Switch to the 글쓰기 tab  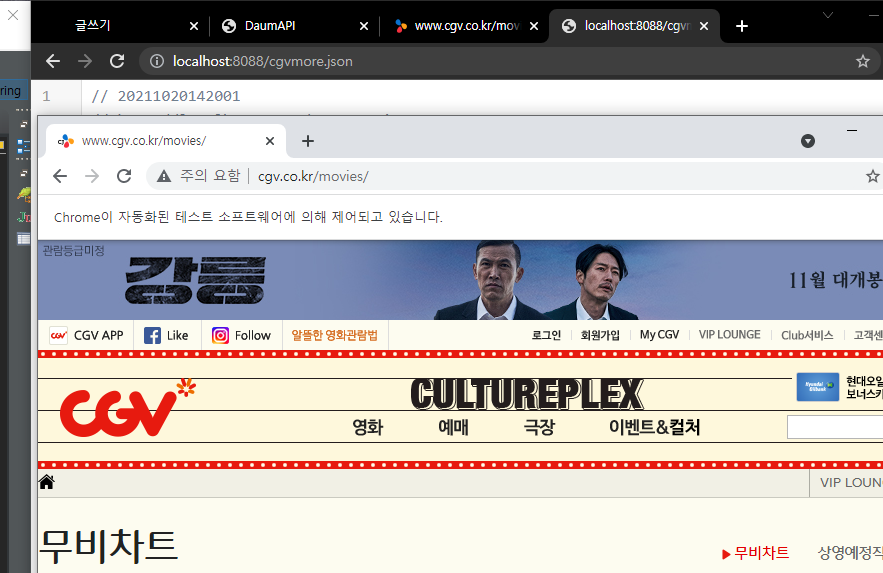pos(124,26)
